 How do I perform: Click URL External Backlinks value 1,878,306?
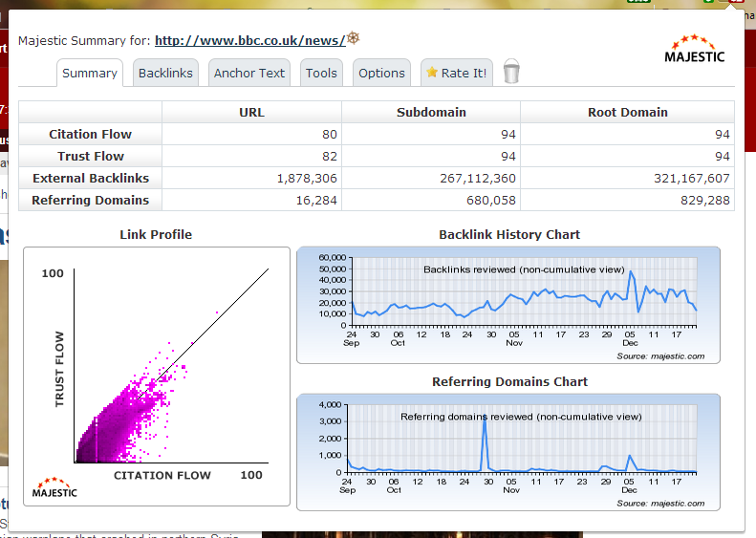pyautogui.click(x=307, y=179)
